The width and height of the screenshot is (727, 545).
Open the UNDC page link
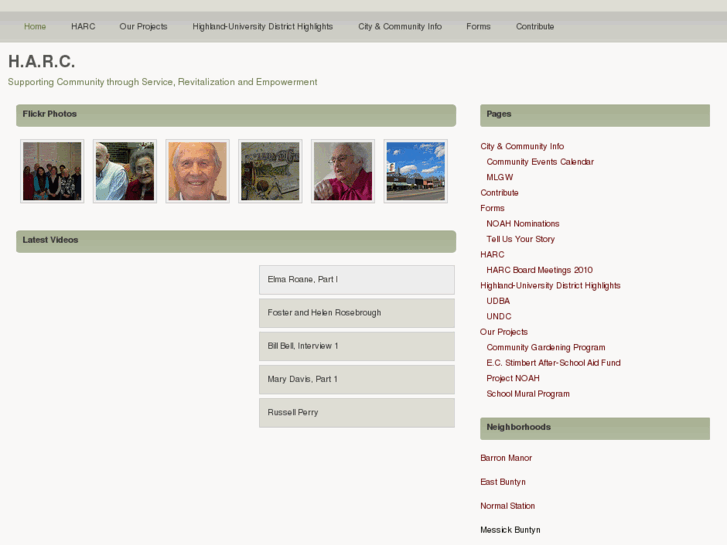tap(499, 316)
